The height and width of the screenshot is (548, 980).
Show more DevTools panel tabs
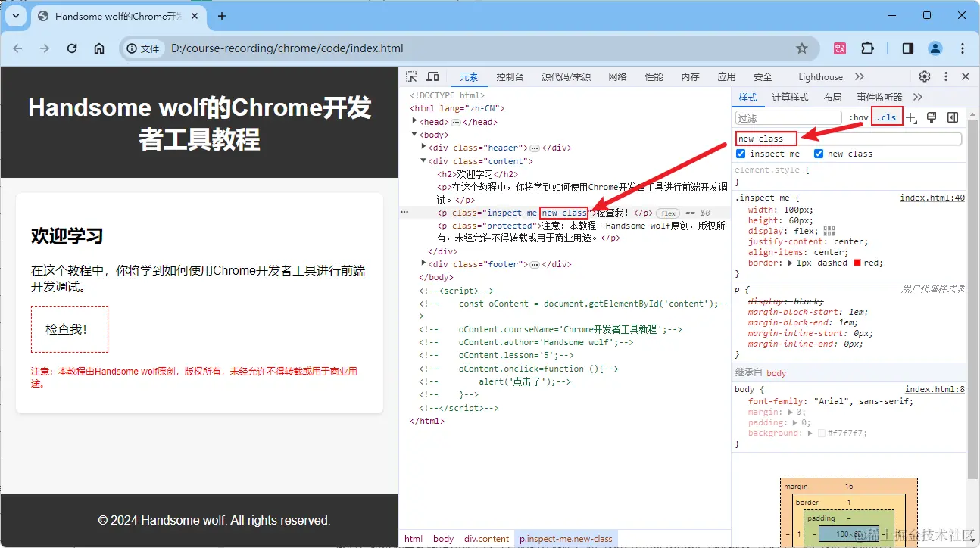(x=859, y=76)
